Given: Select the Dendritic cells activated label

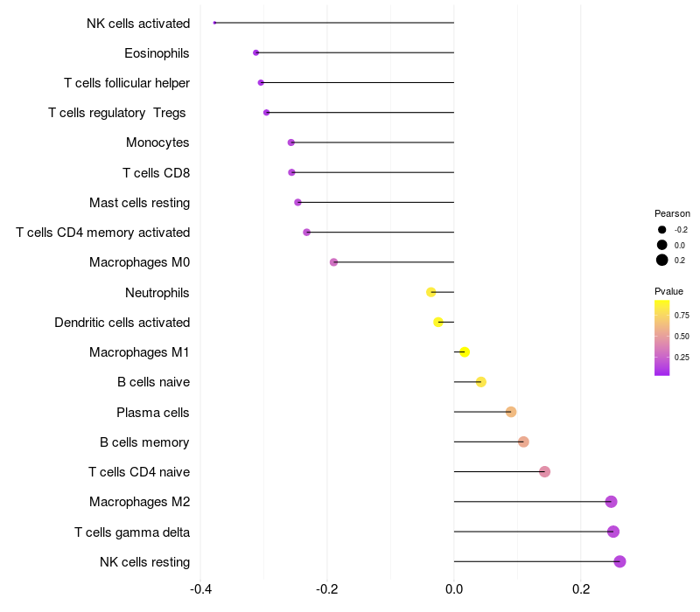Looking at the screenshot, I should (x=122, y=323).
